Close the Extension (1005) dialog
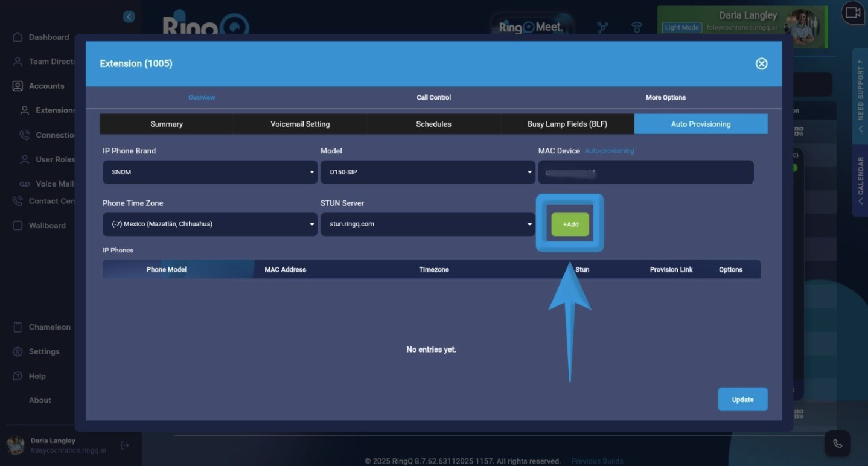 tap(761, 64)
